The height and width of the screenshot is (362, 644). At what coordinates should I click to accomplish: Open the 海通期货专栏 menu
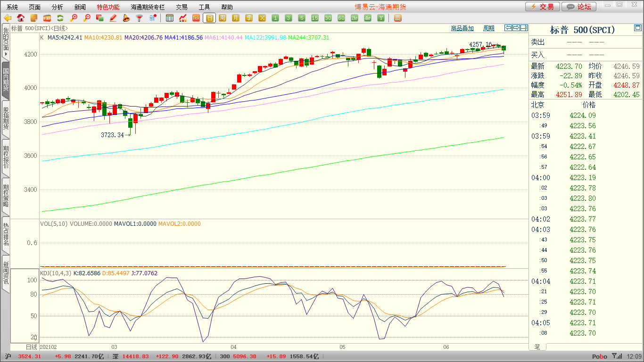[x=148, y=7]
